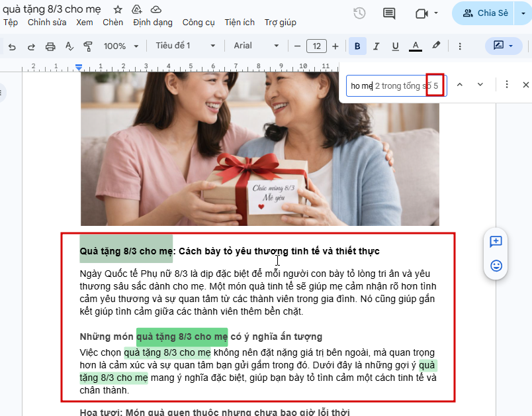Select the mother and daughter gift image

[x=260, y=149]
